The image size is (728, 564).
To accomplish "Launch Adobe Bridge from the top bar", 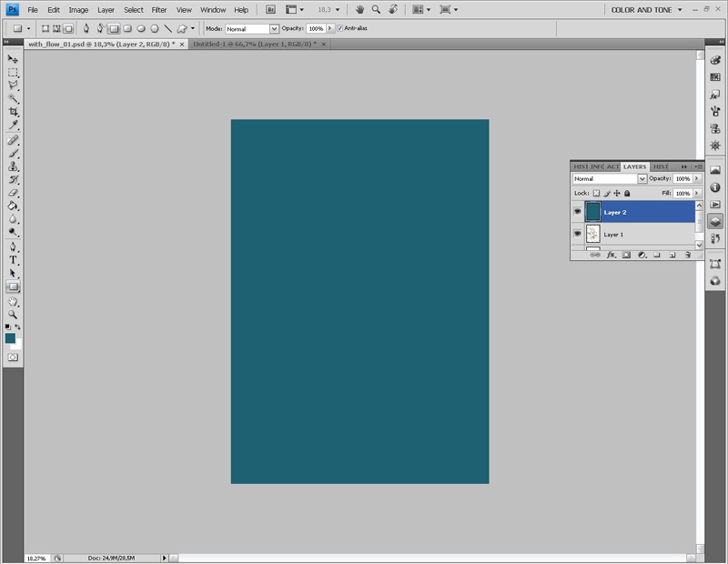I will coord(270,9).
